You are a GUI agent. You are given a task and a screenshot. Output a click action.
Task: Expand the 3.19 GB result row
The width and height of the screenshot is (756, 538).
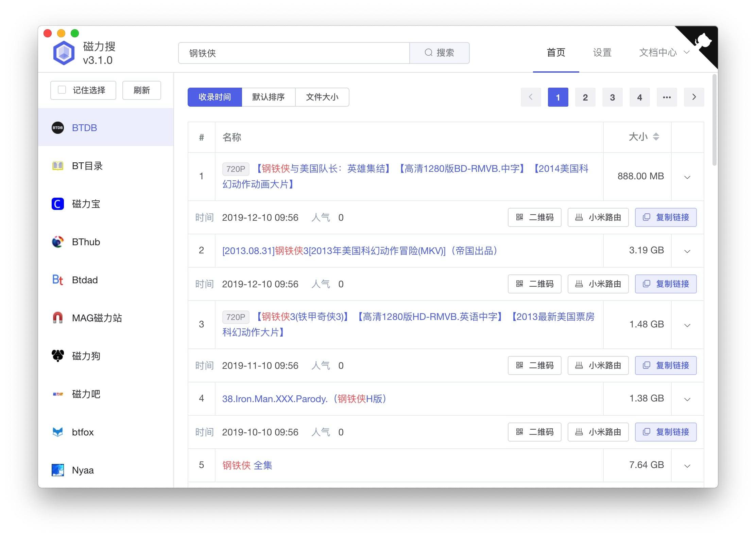pyautogui.click(x=687, y=251)
